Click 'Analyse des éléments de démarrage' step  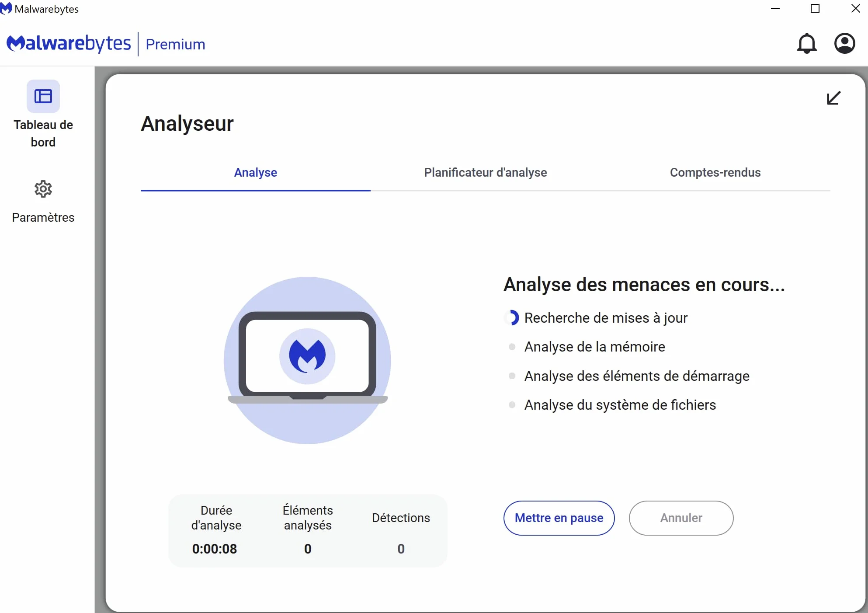pos(637,376)
